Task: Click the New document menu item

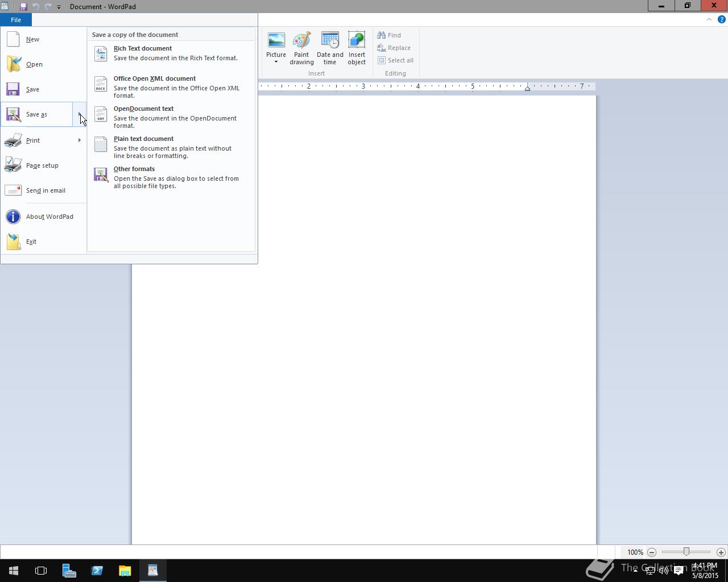Action: [43, 39]
